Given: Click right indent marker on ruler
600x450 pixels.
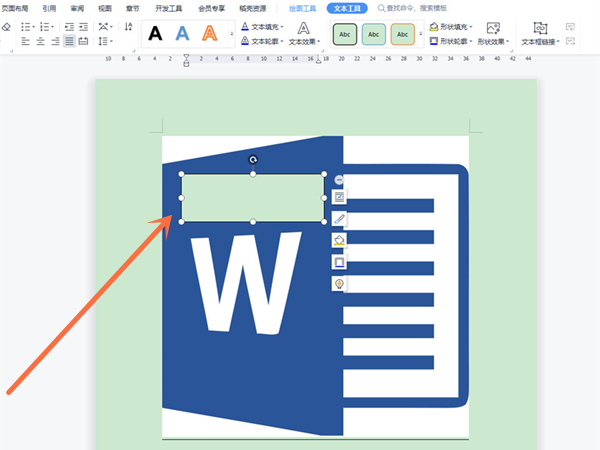Looking at the screenshot, I should 318,60.
